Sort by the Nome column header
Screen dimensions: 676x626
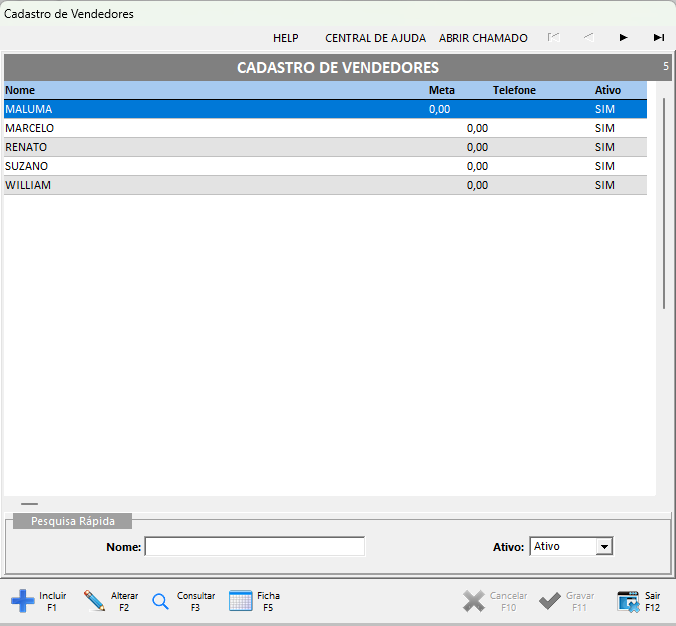coord(20,90)
